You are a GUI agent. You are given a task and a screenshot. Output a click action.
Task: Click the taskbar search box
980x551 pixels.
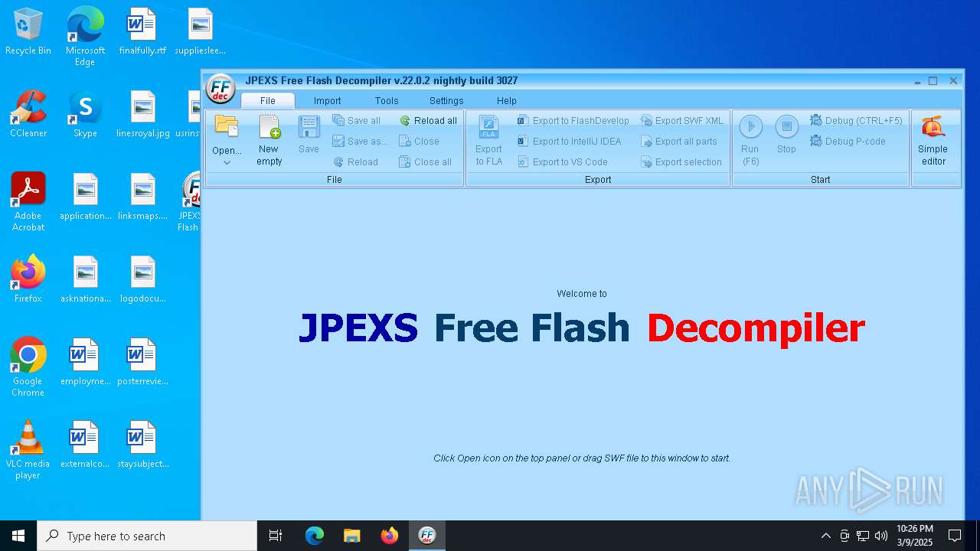147,536
